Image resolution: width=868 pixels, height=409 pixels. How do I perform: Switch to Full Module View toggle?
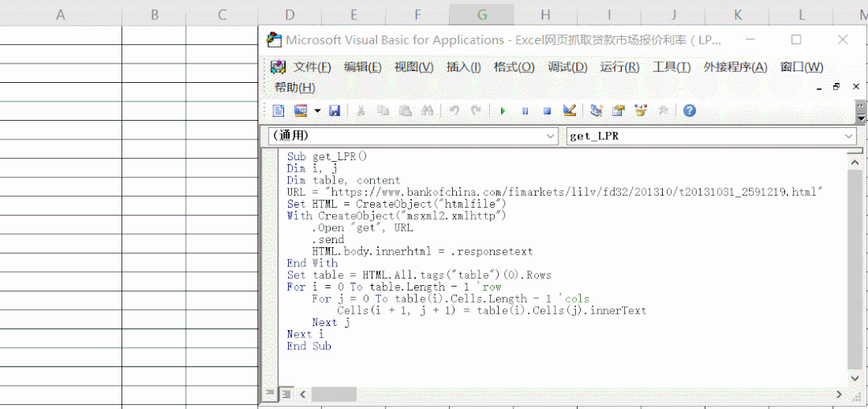point(286,394)
